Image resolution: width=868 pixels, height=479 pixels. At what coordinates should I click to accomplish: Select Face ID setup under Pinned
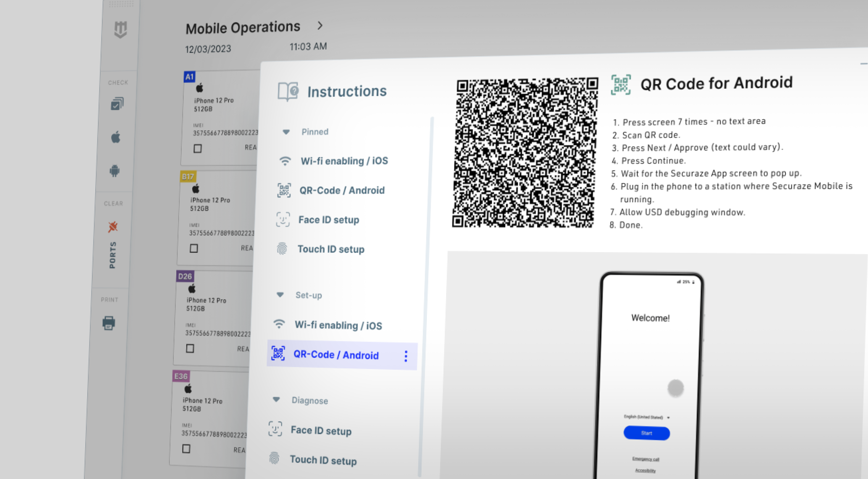[329, 220]
